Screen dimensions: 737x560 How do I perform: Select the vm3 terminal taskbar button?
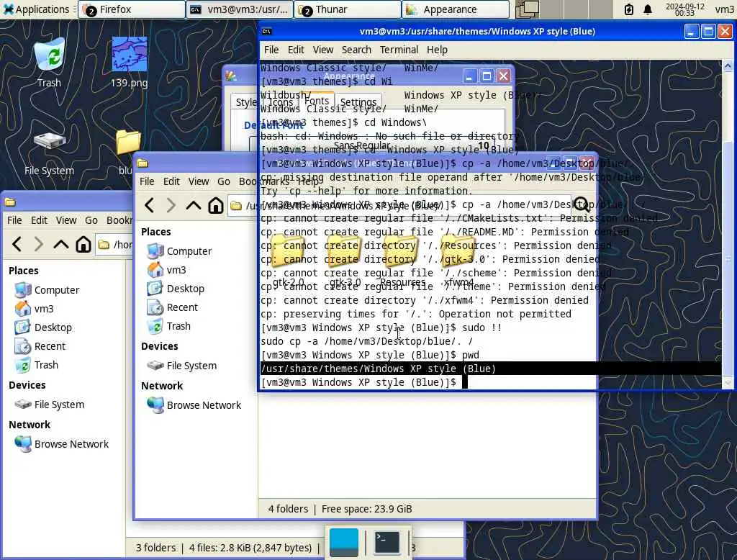point(240,9)
